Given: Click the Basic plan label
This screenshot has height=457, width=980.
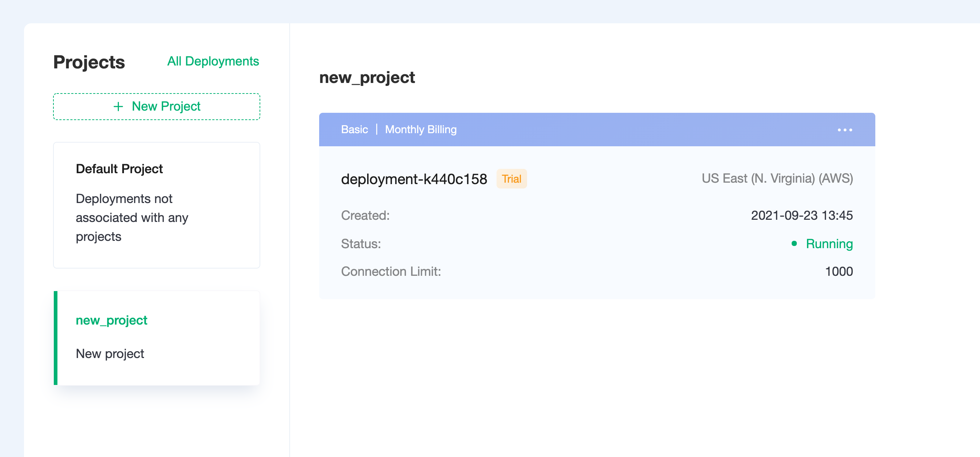Looking at the screenshot, I should [x=354, y=130].
